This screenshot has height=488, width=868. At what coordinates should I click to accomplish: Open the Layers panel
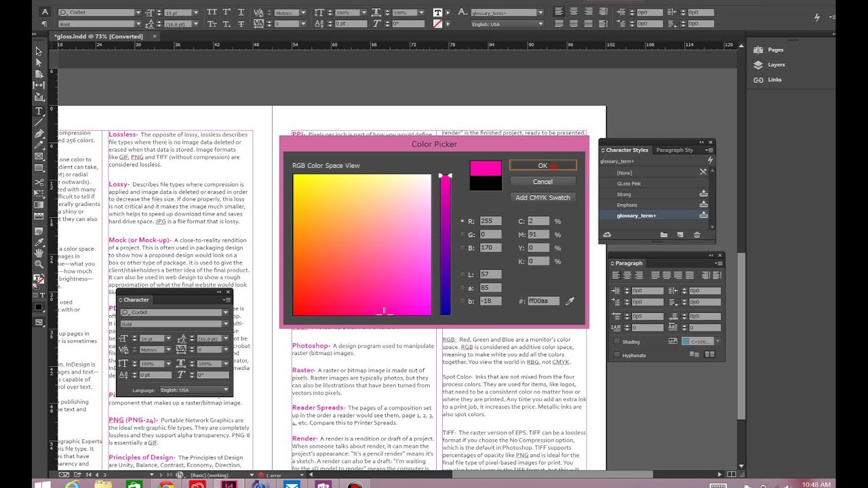tap(776, 64)
